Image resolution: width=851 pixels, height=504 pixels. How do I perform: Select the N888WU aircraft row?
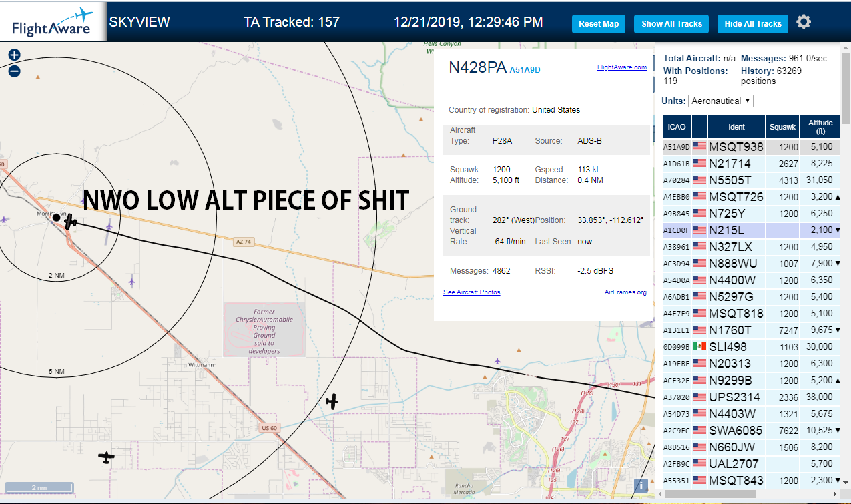[x=751, y=264]
